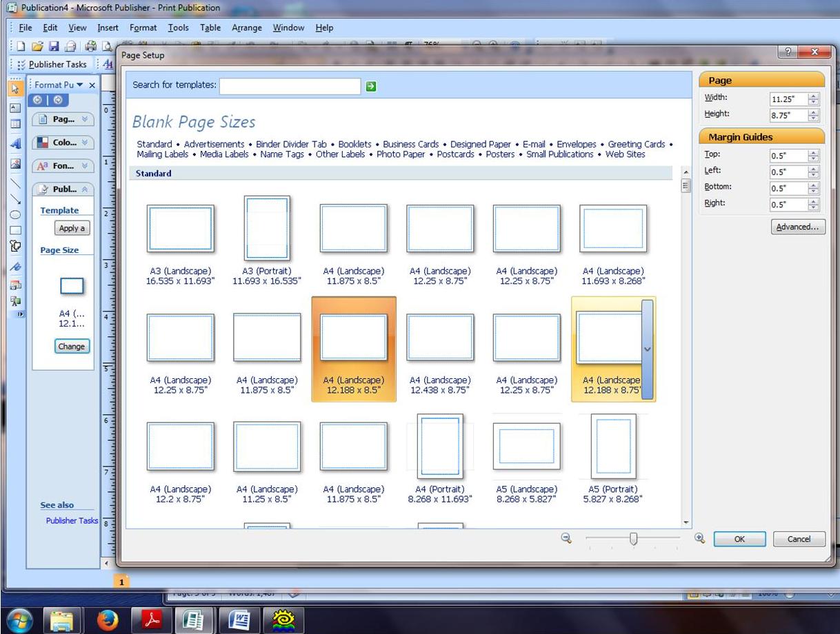Screen dimensions: 840x634
Task: Click the task pane Forward arrow
Action: [x=57, y=100]
